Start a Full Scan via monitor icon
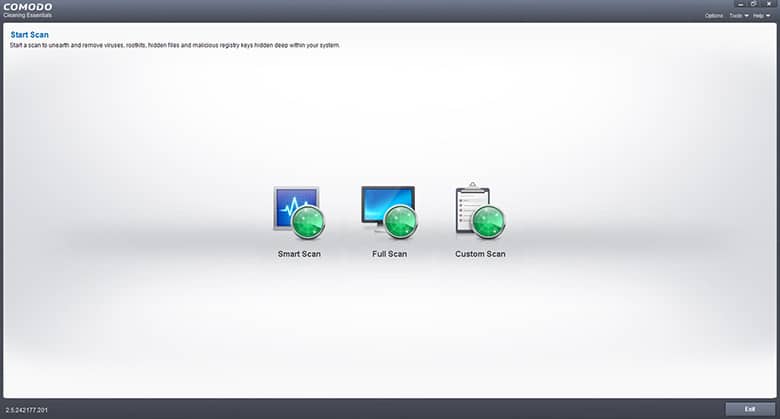 coord(390,213)
